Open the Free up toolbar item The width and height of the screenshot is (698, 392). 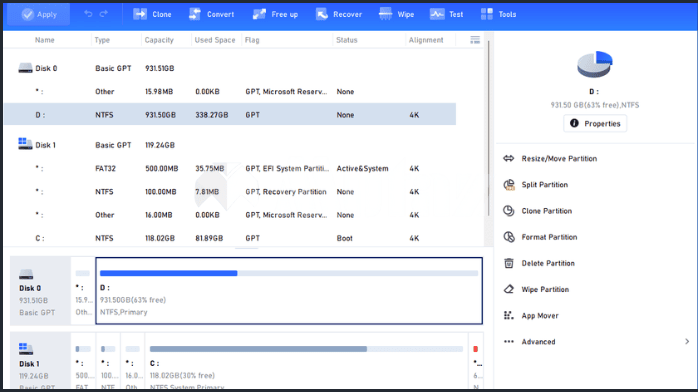tap(276, 14)
